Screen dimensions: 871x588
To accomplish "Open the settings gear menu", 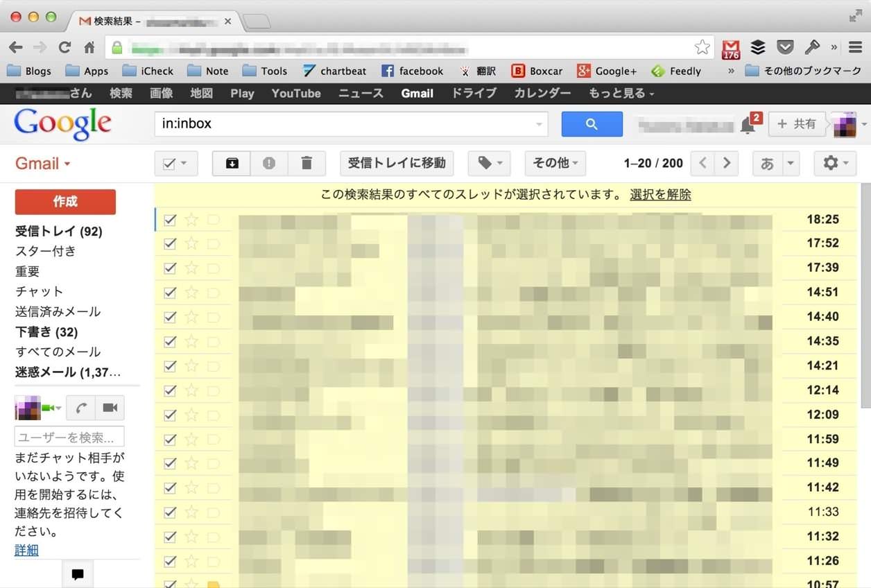I will 835,164.
